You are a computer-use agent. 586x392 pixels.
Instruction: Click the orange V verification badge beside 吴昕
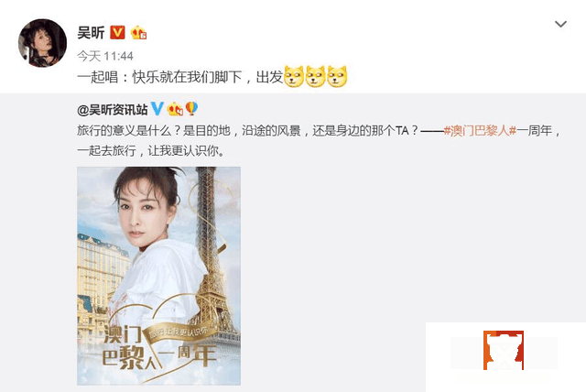(x=117, y=32)
